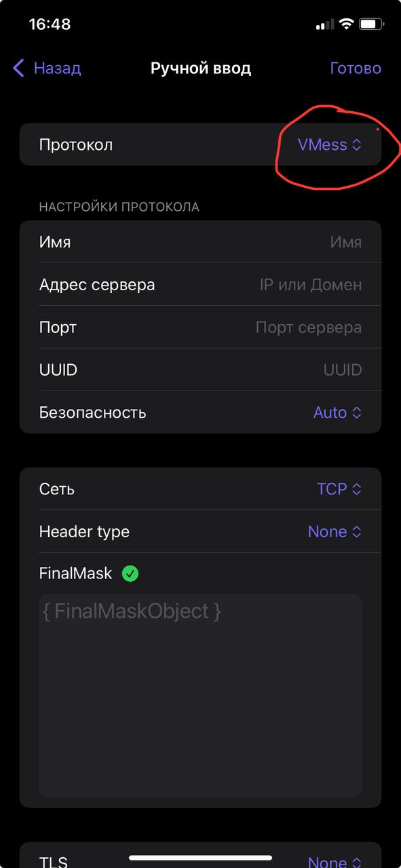This screenshot has width=401, height=868.
Task: Focus the Порт сервера input field
Action: pos(200,328)
